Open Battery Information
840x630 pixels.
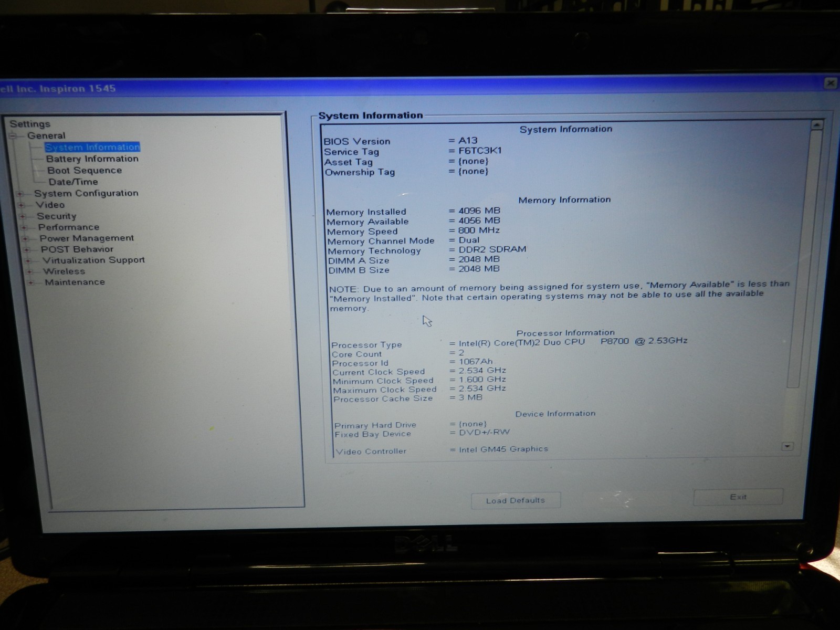coord(92,159)
